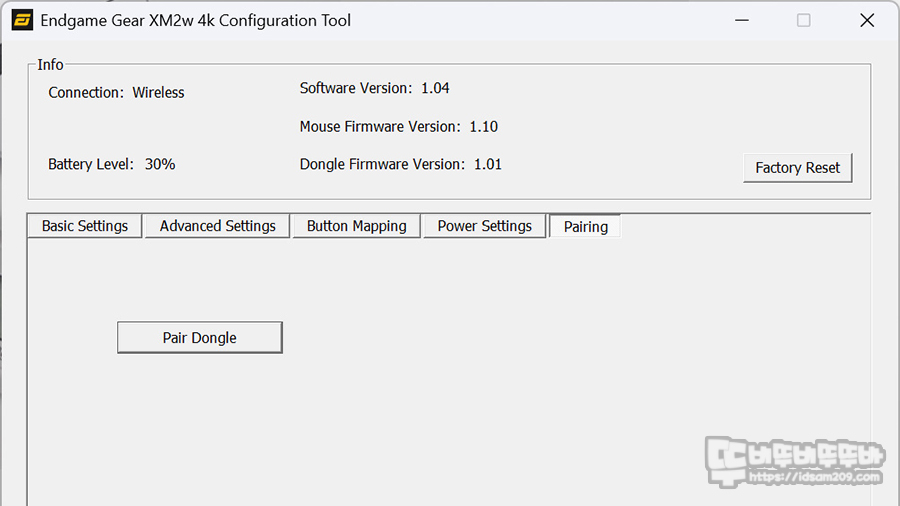Select the Pairing tab
This screenshot has height=506, width=900.
pos(585,226)
